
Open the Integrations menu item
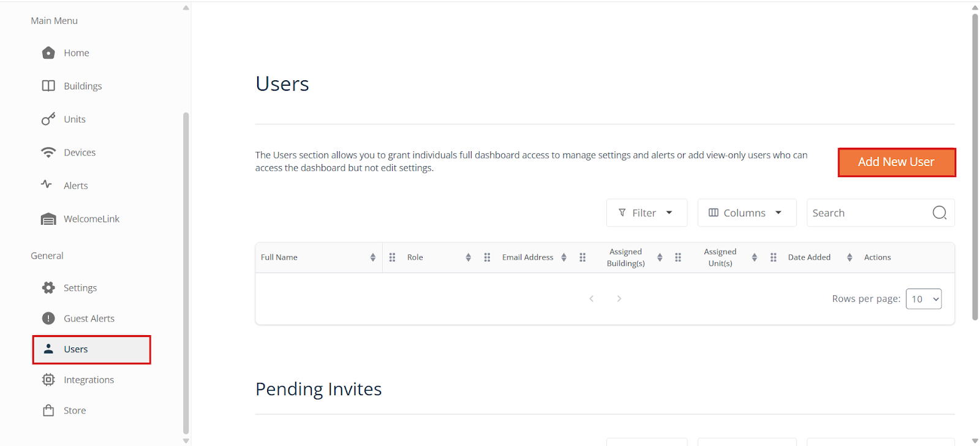tap(89, 380)
